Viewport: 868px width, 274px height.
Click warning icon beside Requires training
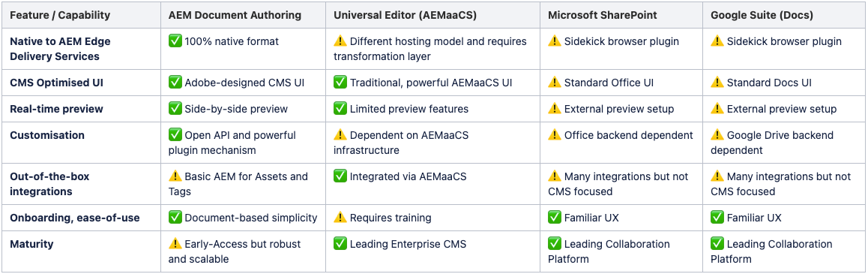pyautogui.click(x=340, y=218)
